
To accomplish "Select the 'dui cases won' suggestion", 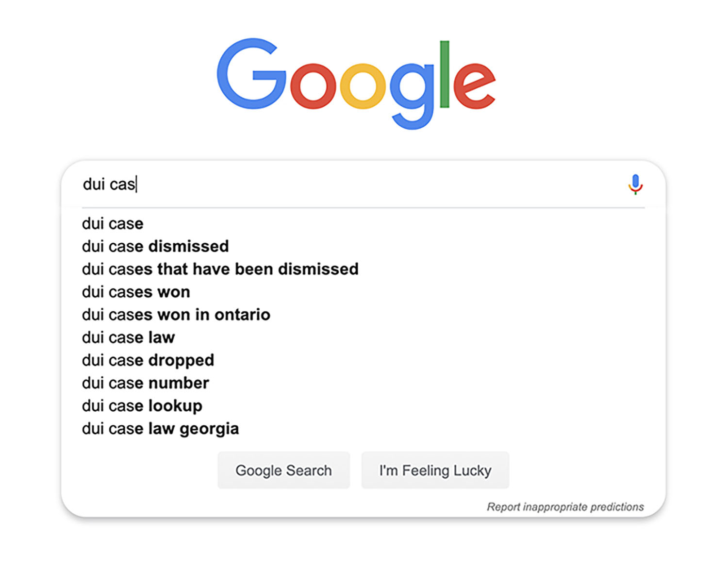I will (x=135, y=292).
